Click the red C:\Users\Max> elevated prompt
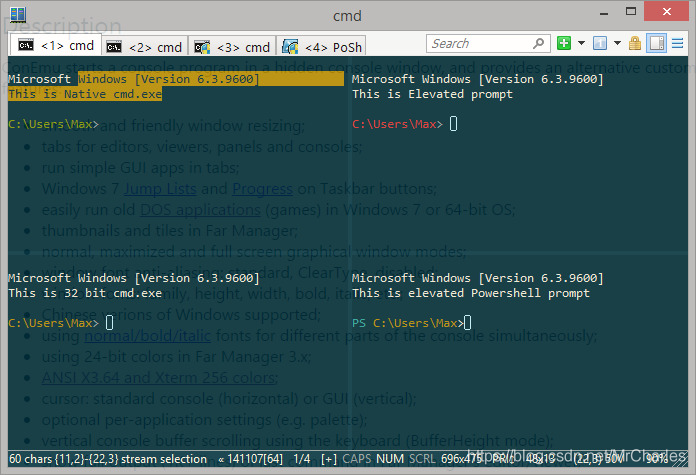 (x=397, y=124)
